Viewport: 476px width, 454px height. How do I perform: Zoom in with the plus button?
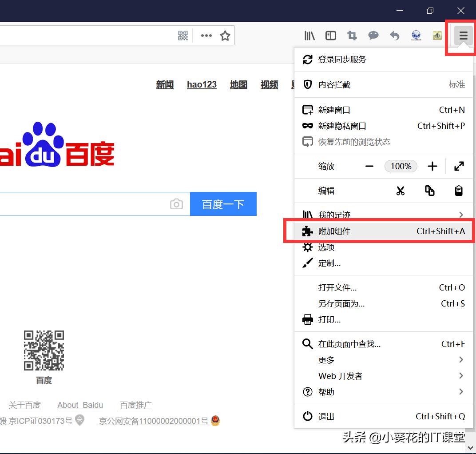coord(432,166)
